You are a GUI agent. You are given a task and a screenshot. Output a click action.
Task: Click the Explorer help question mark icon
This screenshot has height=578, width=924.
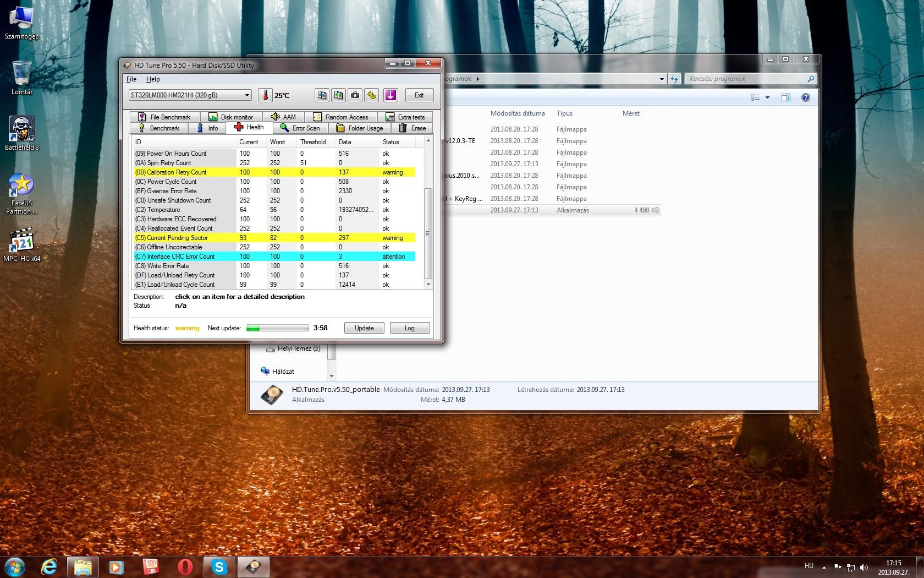(806, 97)
